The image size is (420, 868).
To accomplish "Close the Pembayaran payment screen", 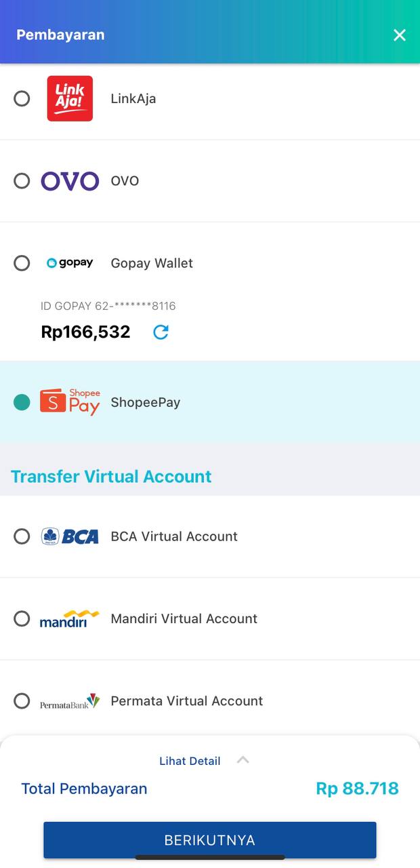I will click(x=400, y=35).
